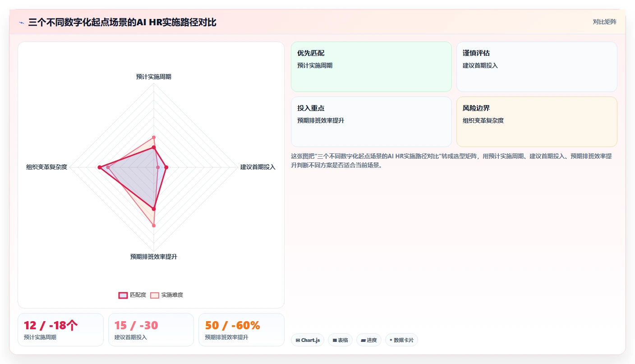
Task: Click the 15 / -30 stat card
Action: [x=151, y=330]
